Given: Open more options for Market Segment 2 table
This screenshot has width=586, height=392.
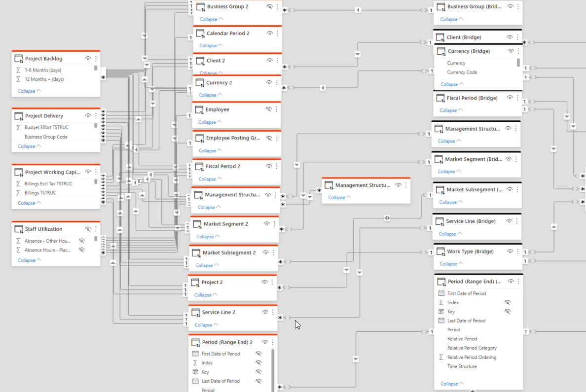Looking at the screenshot, I should pos(274,224).
